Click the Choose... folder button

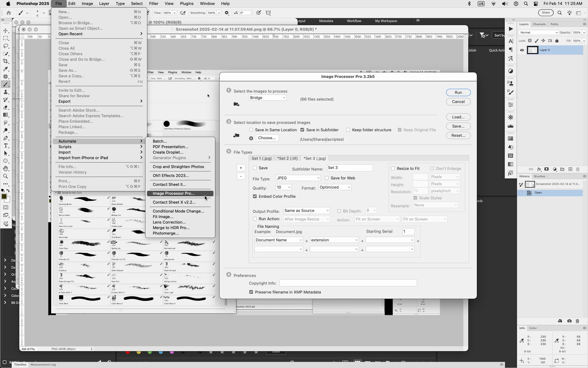(x=267, y=138)
